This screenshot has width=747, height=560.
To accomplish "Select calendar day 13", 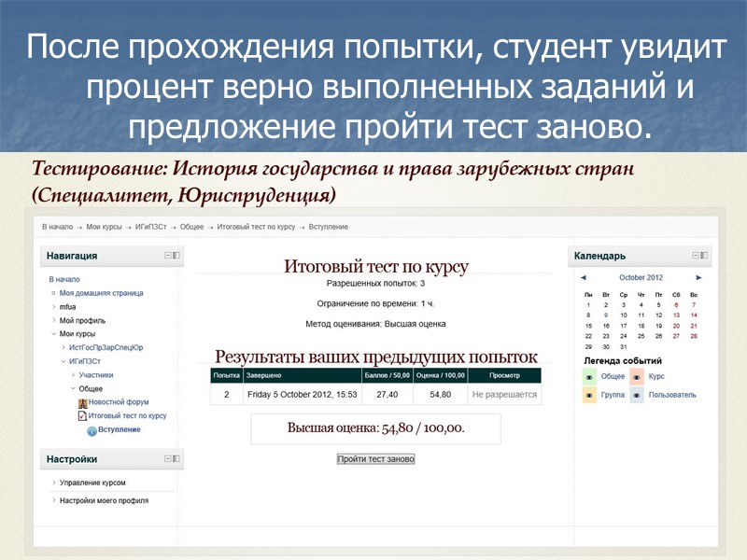I will click(676, 315).
